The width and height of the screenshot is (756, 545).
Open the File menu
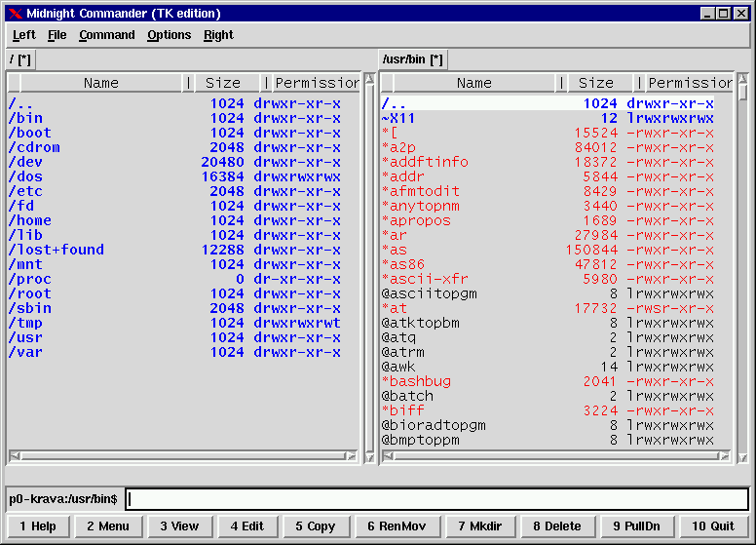pyautogui.click(x=57, y=35)
